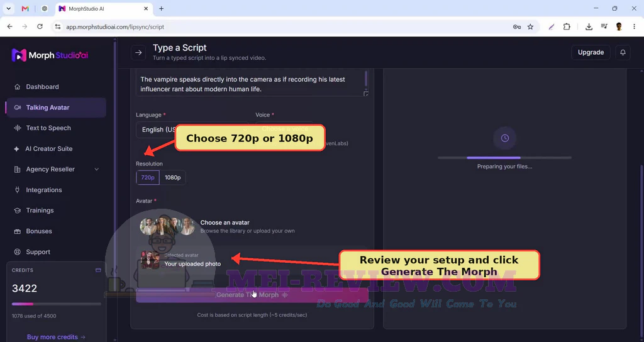Click the Trainings graduation cap icon
This screenshot has width=644, height=342.
[17, 210]
